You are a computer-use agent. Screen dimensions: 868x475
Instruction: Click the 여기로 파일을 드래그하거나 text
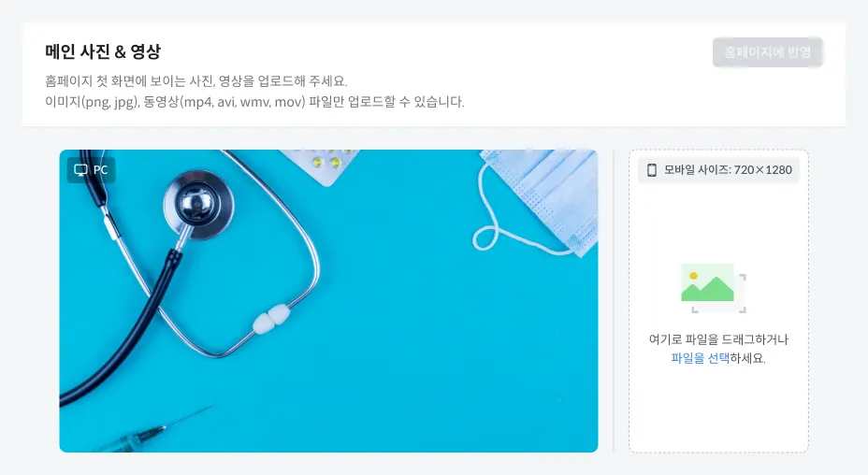(x=718, y=339)
